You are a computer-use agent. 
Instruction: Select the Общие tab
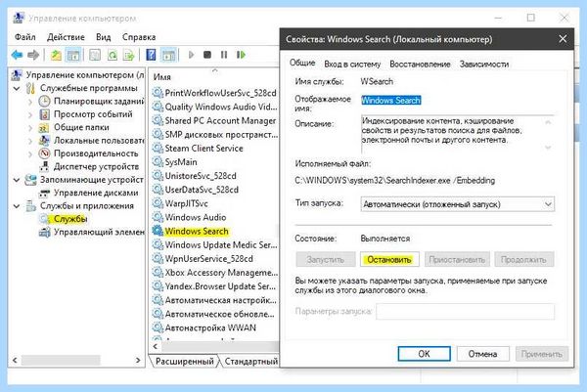click(x=302, y=63)
